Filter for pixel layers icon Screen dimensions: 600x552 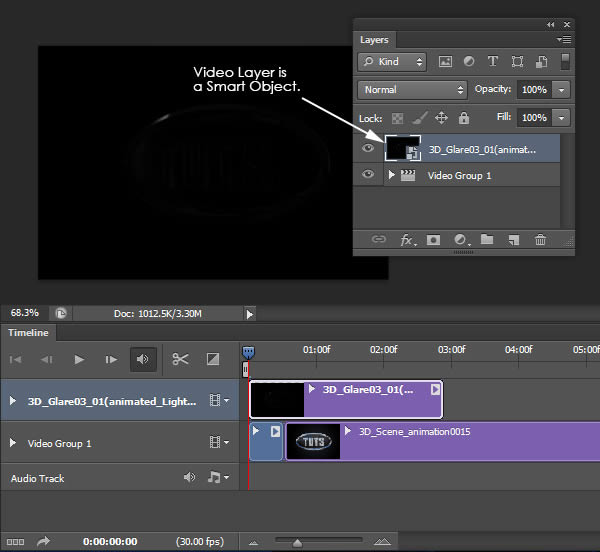click(x=445, y=61)
